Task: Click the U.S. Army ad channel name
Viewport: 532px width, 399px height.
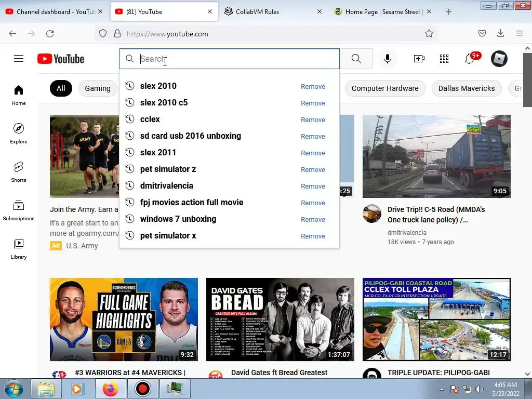Action: 82,246
